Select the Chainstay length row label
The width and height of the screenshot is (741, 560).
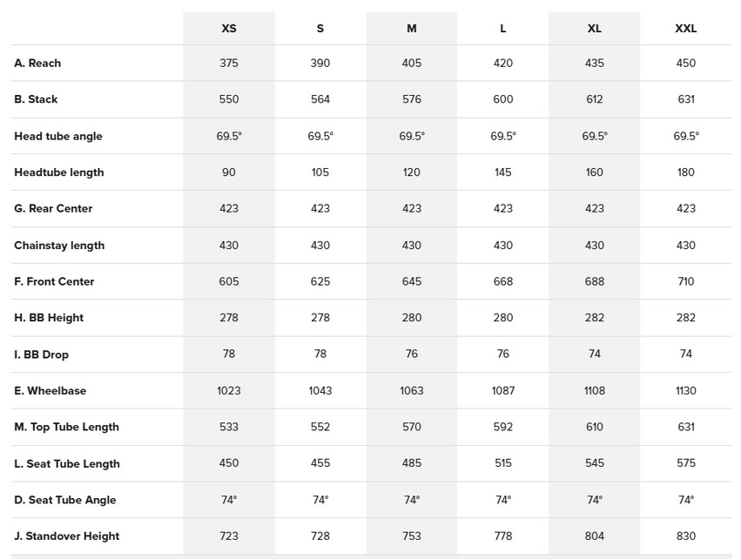(59, 246)
